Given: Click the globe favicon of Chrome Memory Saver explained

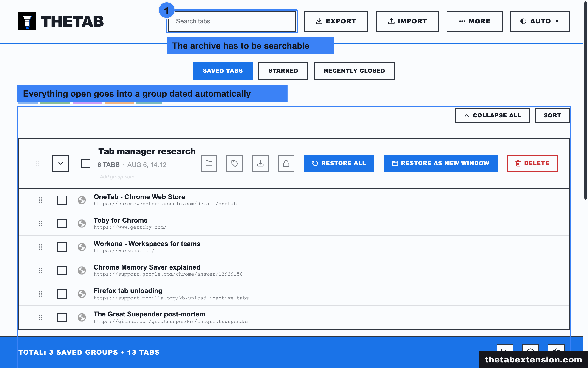Looking at the screenshot, I should pos(82,270).
